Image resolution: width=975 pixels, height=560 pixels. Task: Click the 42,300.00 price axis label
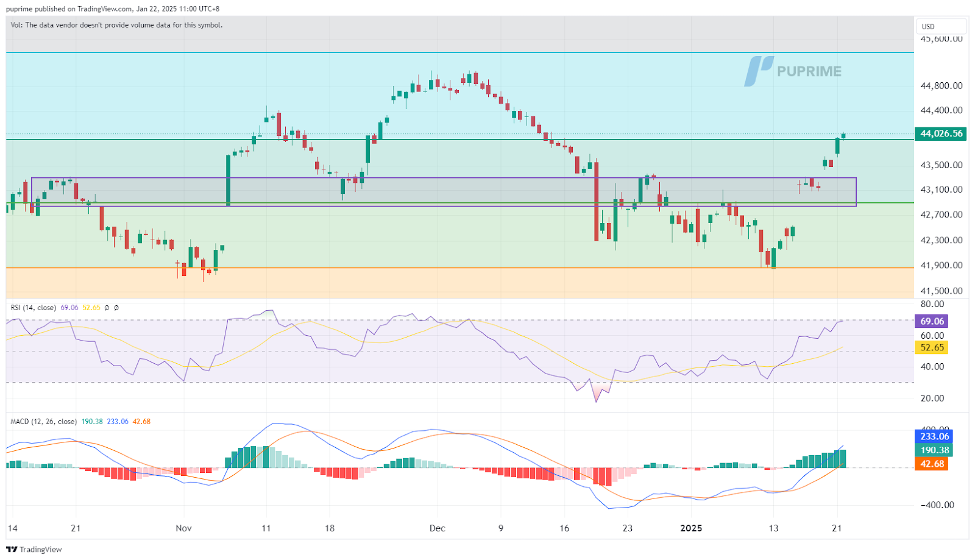pyautogui.click(x=941, y=240)
